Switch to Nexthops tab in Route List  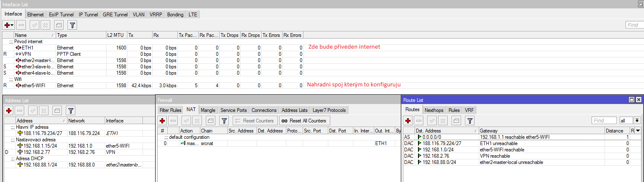[434, 110]
